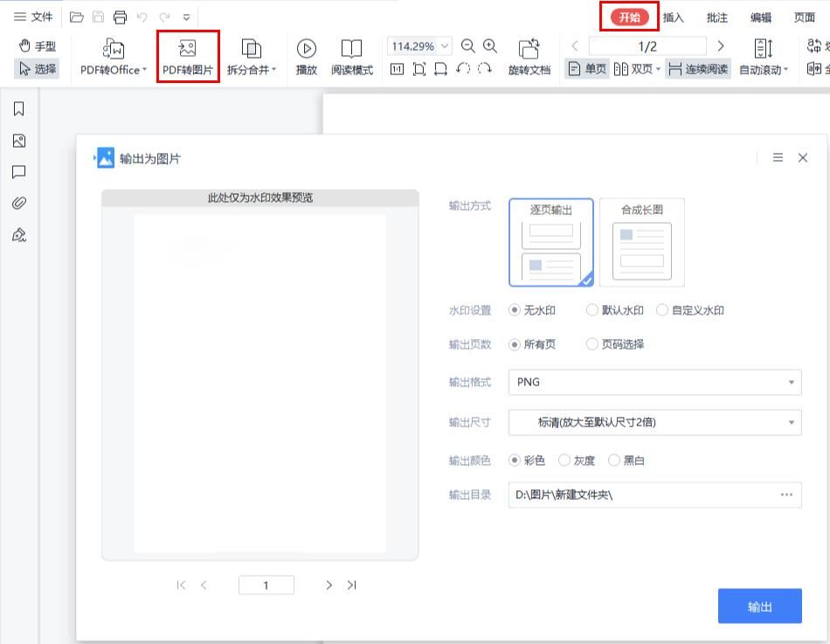Switch to the 编辑 tab

point(761,17)
